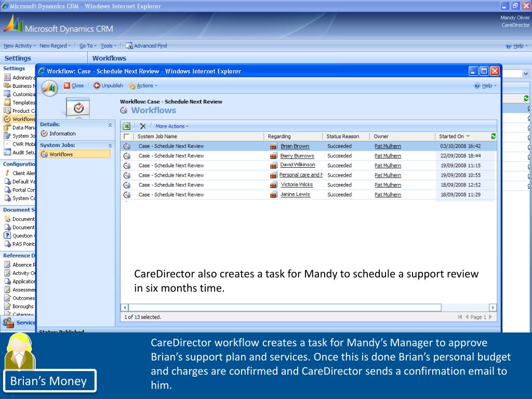Click the horizontal scrollbar thumb in grid
532x399 pixels.
tap(285, 308)
